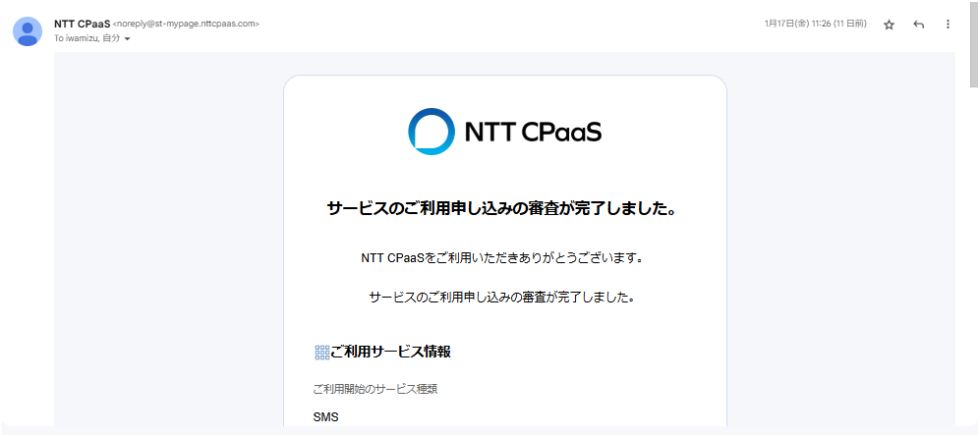Click the sender avatar icon

[x=28, y=31]
